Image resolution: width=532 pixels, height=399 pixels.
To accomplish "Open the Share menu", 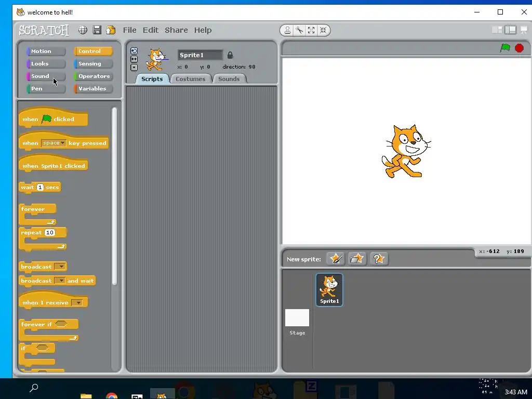I will pyautogui.click(x=176, y=30).
